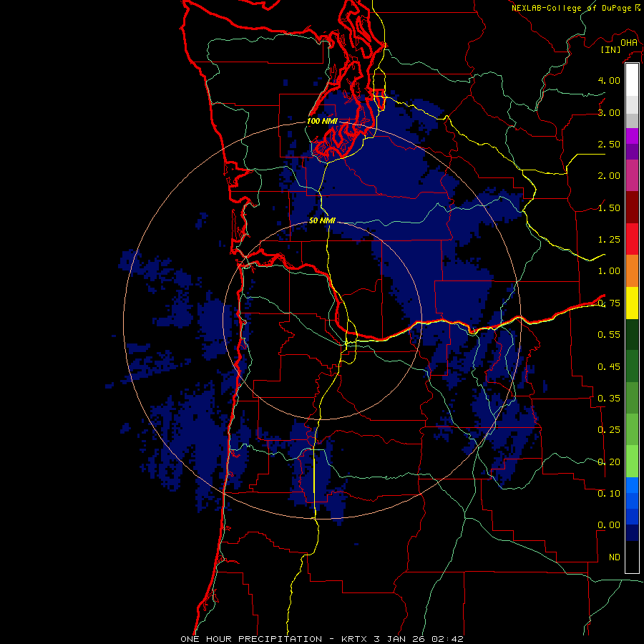Image resolution: width=644 pixels, height=644 pixels.
Task: Select the black ND legend swatch
Action: coord(632,557)
